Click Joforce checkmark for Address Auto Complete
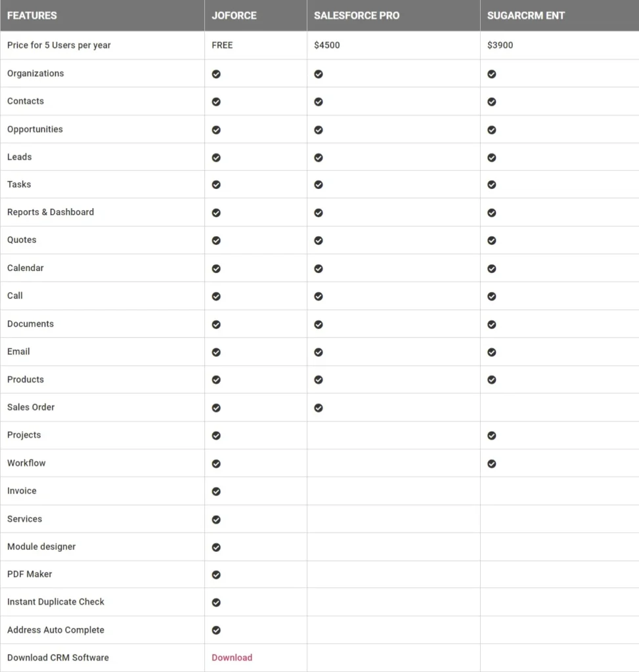Viewport: 639px width, 672px height. point(216,631)
